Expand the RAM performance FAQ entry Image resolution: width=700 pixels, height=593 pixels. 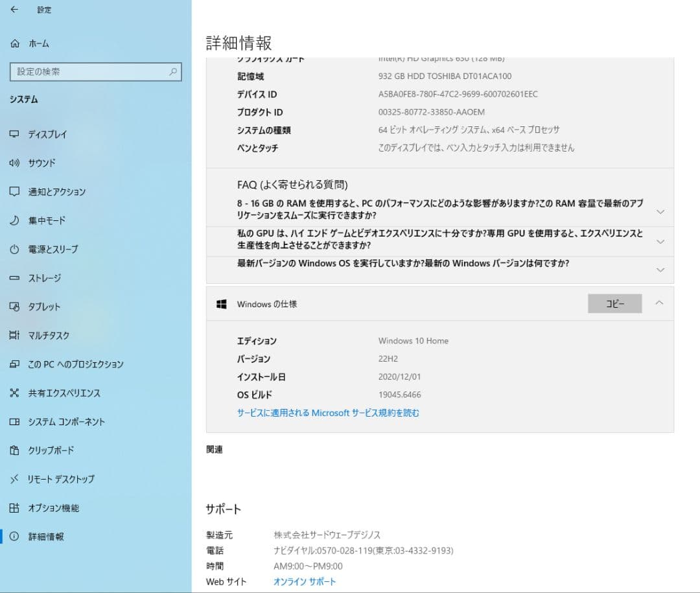(x=660, y=211)
